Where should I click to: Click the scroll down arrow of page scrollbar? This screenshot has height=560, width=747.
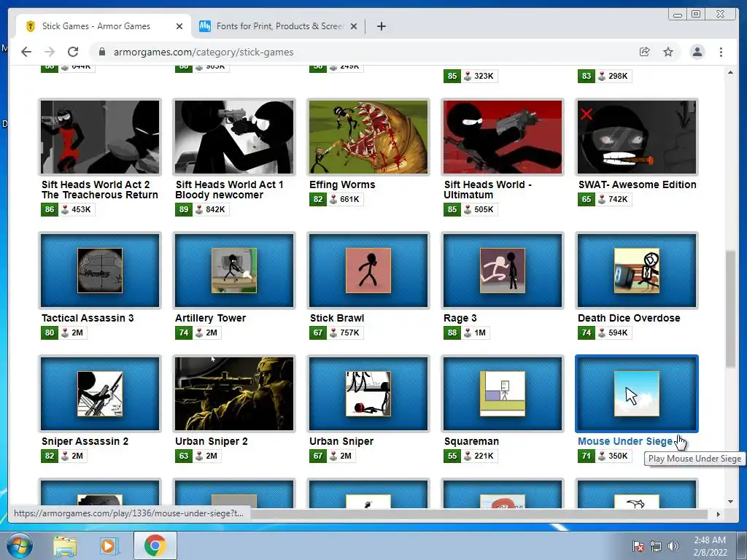tap(730, 502)
